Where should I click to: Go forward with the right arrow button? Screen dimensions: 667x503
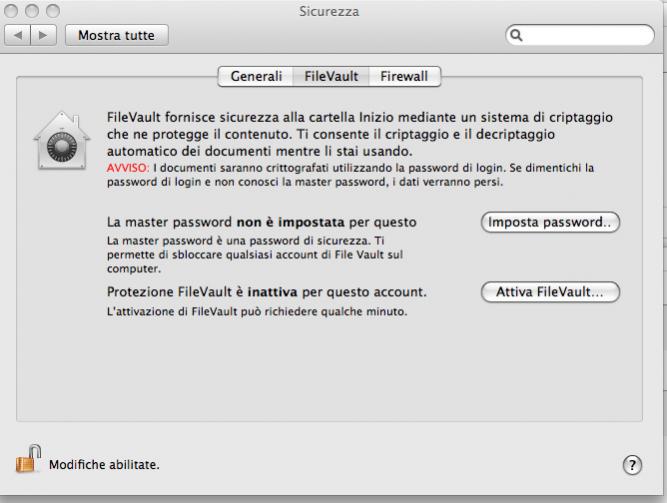[x=43, y=35]
